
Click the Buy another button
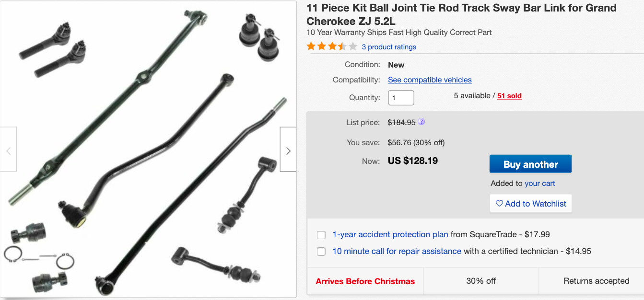pyautogui.click(x=530, y=164)
